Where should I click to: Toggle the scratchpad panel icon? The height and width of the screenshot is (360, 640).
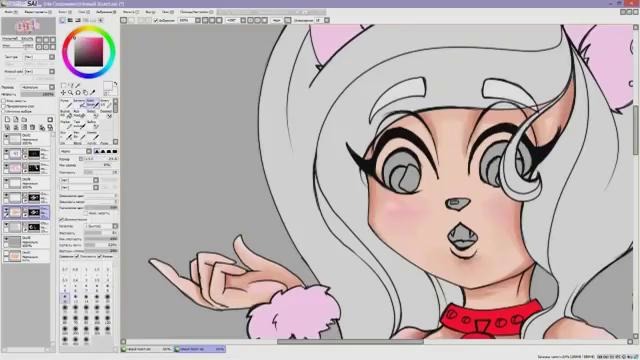101,20
